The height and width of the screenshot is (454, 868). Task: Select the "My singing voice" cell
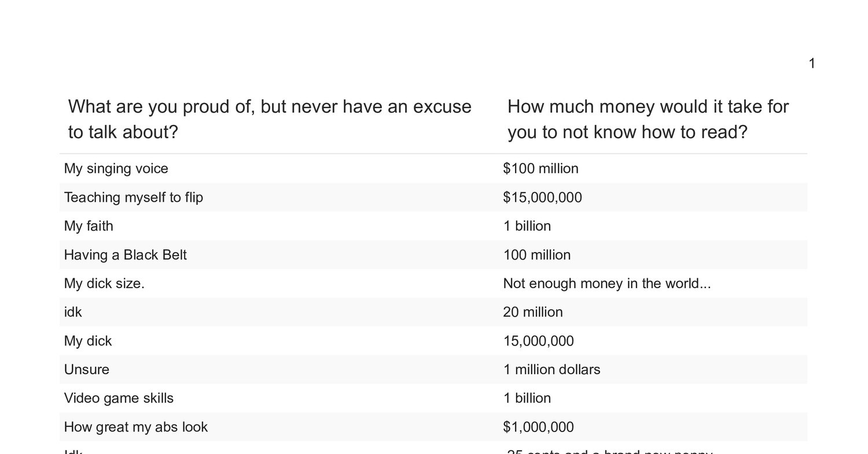click(116, 168)
